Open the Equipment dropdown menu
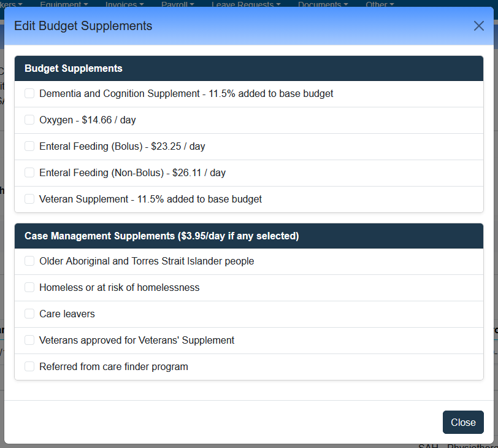 (64, 4)
